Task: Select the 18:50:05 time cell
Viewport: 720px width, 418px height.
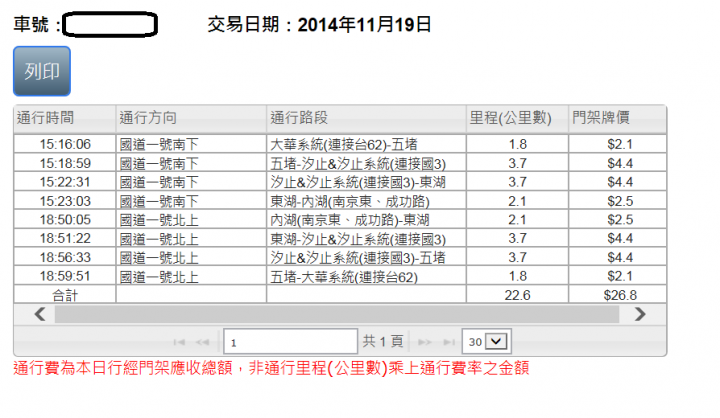Action: click(x=65, y=220)
